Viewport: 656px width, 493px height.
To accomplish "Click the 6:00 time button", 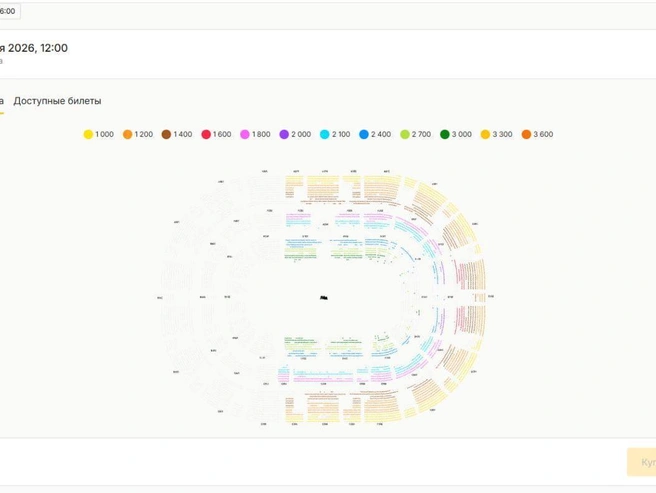I will pos(8,11).
